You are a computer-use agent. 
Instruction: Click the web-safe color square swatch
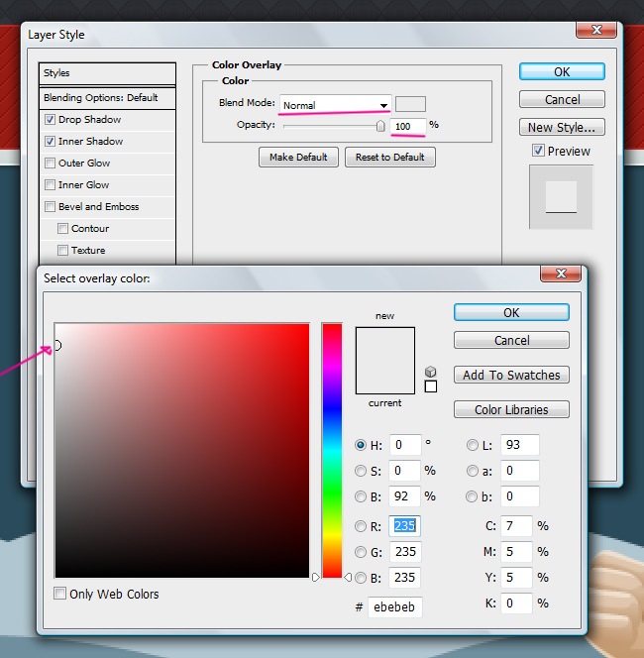pos(430,386)
